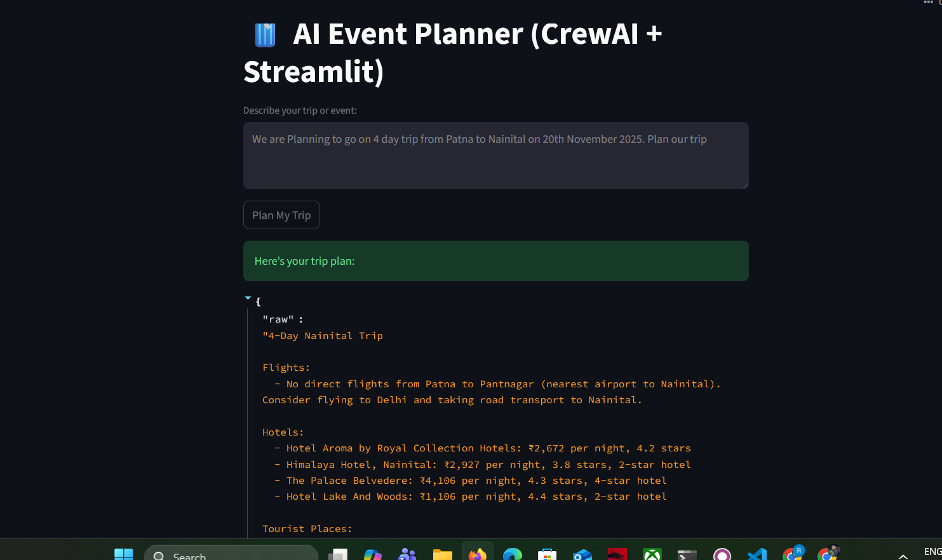Click the "Flights:" heading in the output
Viewport: 942px width, 560px height.
point(286,368)
